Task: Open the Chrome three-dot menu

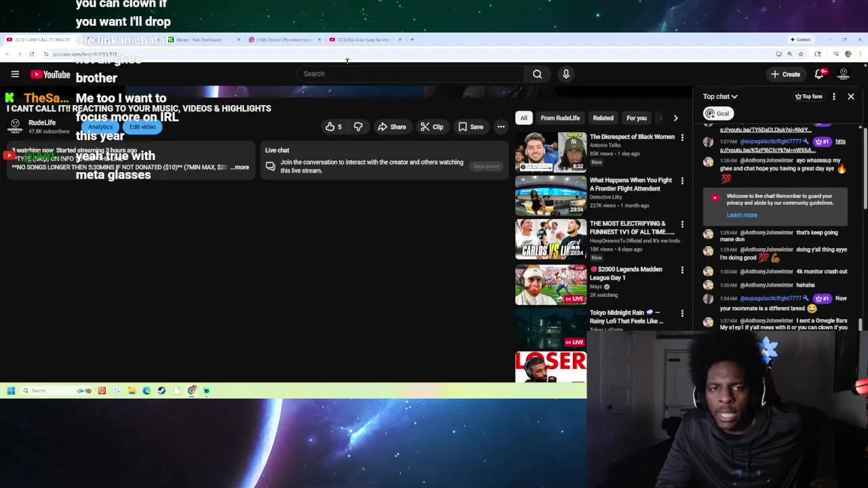Action: [860, 54]
